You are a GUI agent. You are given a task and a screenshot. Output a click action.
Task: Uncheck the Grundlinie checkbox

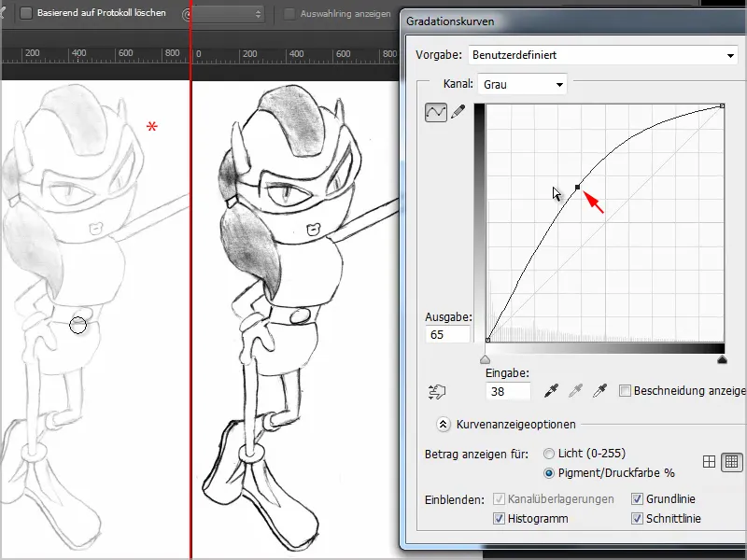(637, 499)
